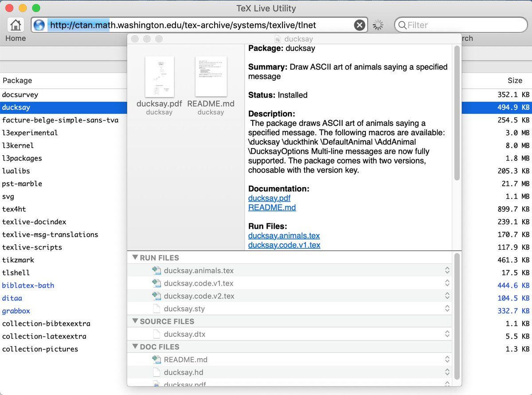
Task: Click the README.md file icon in Doc Files
Action: (156, 360)
